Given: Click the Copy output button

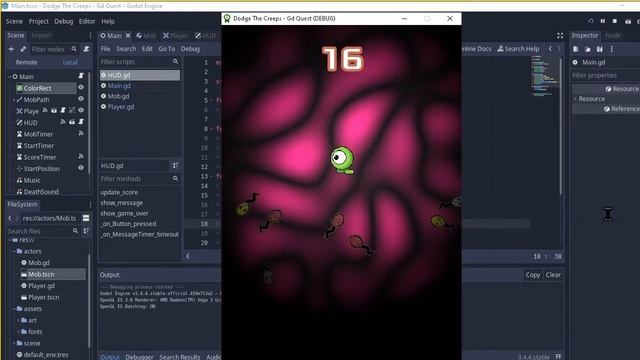Looking at the screenshot, I should [x=532, y=275].
